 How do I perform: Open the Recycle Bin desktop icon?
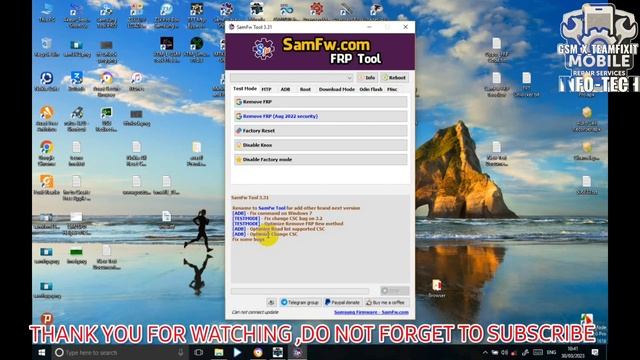47,47
